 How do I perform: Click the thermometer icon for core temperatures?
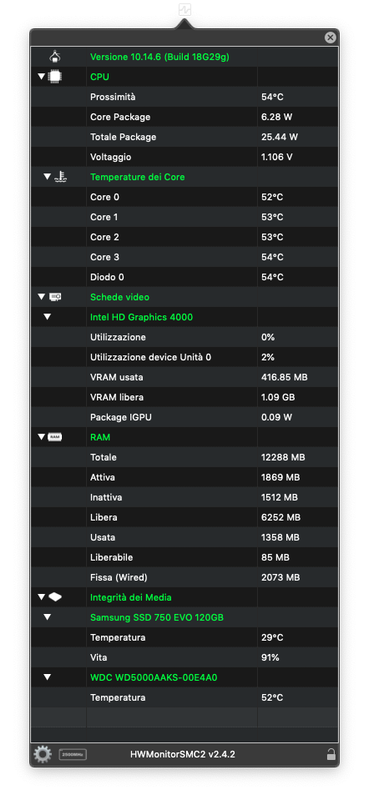point(62,177)
